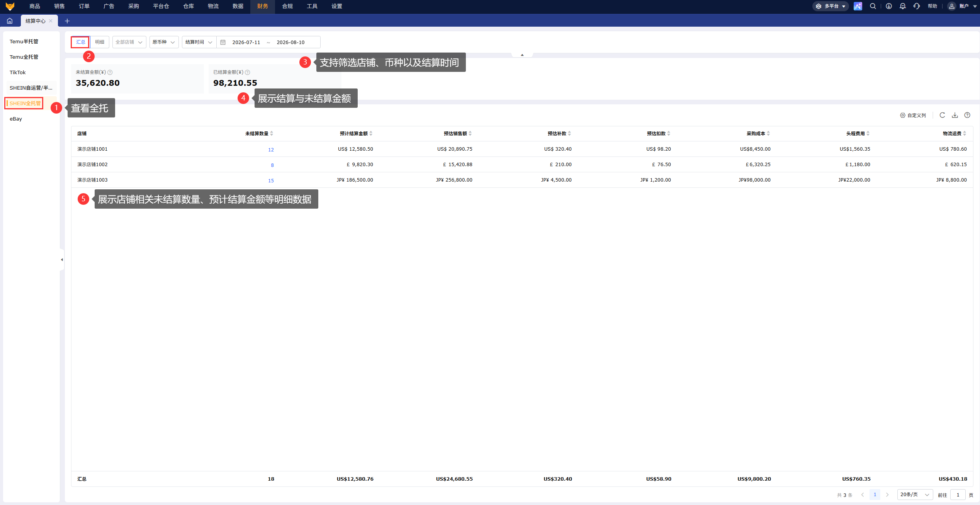Change the 20条/页 page size

(x=915, y=495)
